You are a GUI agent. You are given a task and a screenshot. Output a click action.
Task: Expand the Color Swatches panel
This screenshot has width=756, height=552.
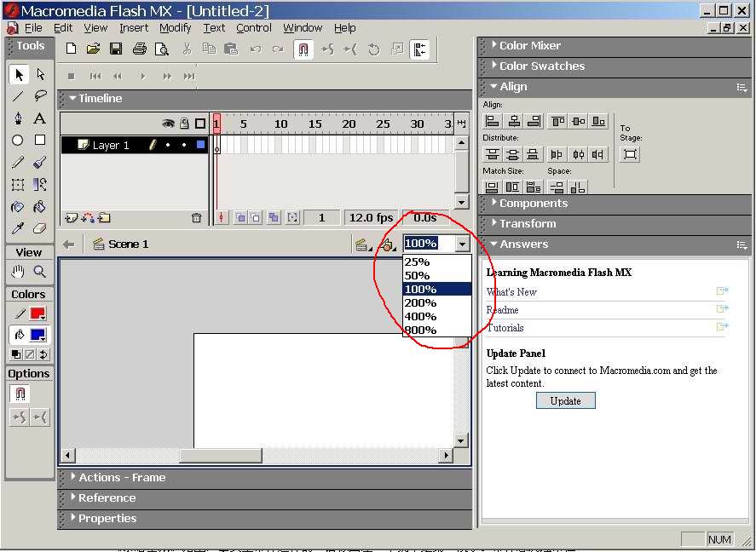pyautogui.click(x=494, y=65)
